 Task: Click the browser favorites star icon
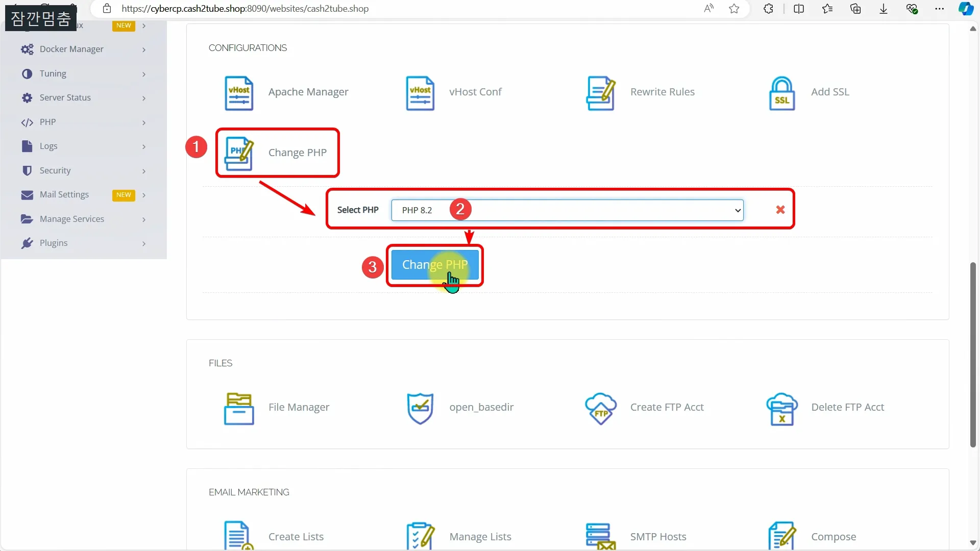pyautogui.click(x=734, y=9)
